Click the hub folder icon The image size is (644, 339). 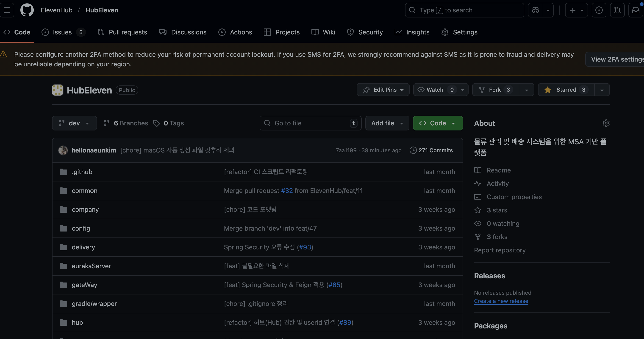pyautogui.click(x=64, y=322)
